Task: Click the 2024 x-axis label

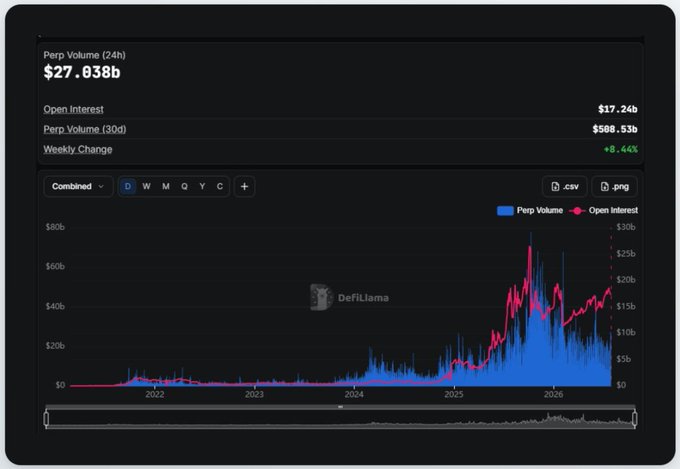Action: tap(354, 394)
